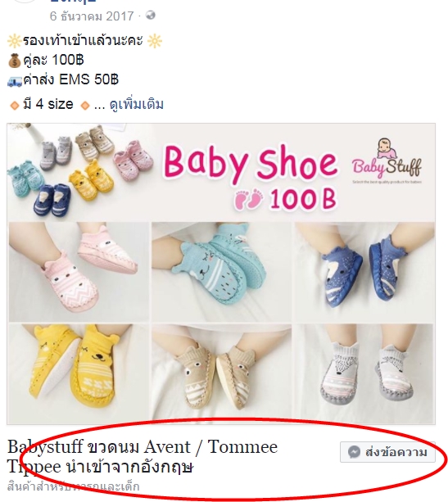448x502 pixels.
Task: Click the money bag emoji
Action: [14, 61]
